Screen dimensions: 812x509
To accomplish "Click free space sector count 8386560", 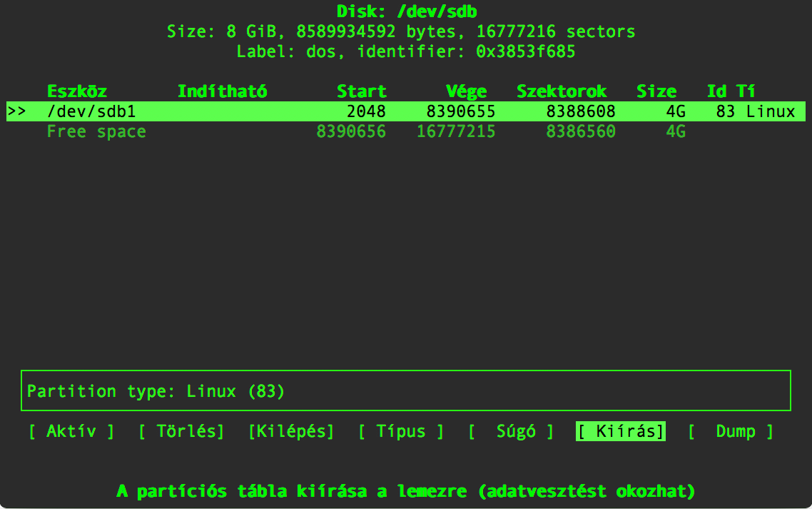I will (581, 131).
